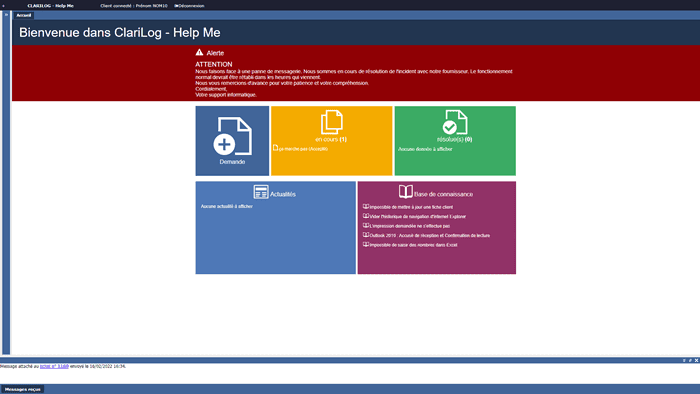Click the 'Bienvenue dans ClariLog - Help Me' heading
700x394 pixels.
pos(120,33)
